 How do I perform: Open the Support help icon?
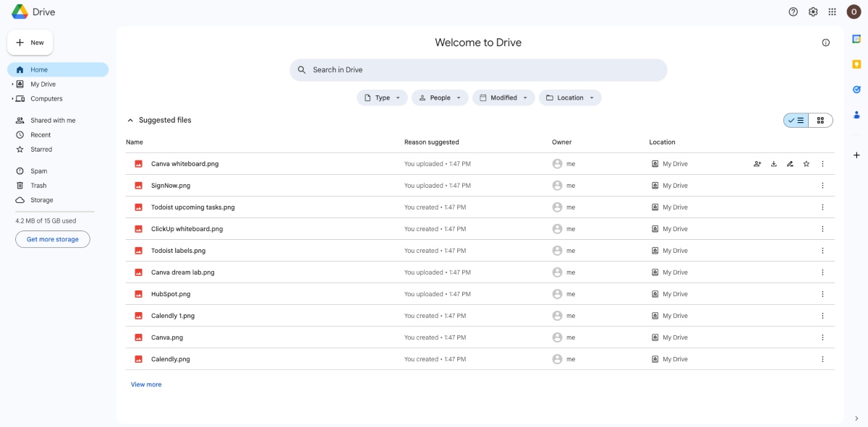(793, 12)
